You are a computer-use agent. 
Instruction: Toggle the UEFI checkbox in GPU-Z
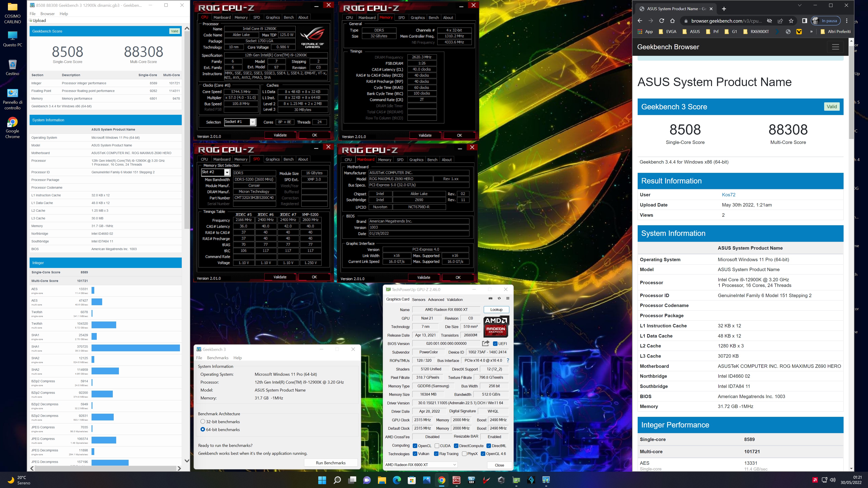coord(495,343)
